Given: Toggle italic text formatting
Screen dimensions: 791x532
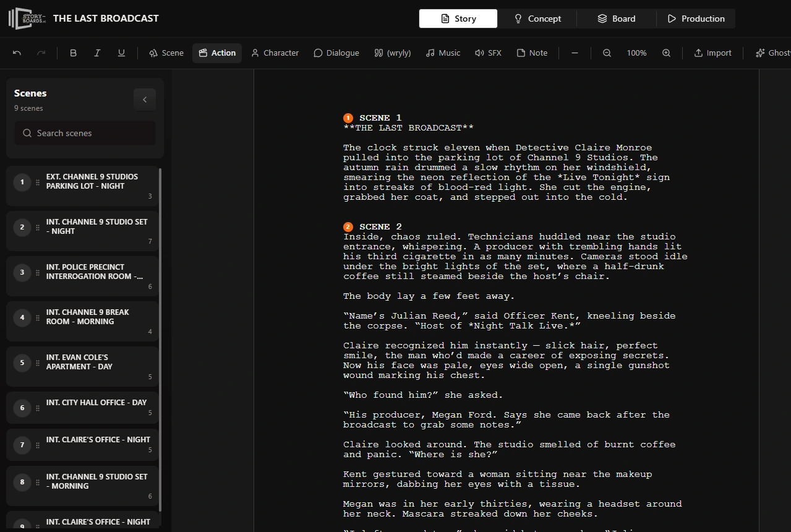Looking at the screenshot, I should tap(97, 53).
